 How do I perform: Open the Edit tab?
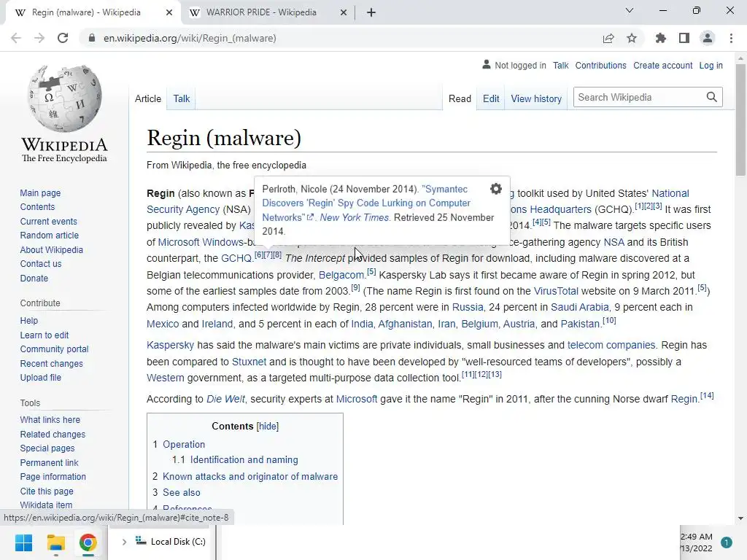pos(491,98)
